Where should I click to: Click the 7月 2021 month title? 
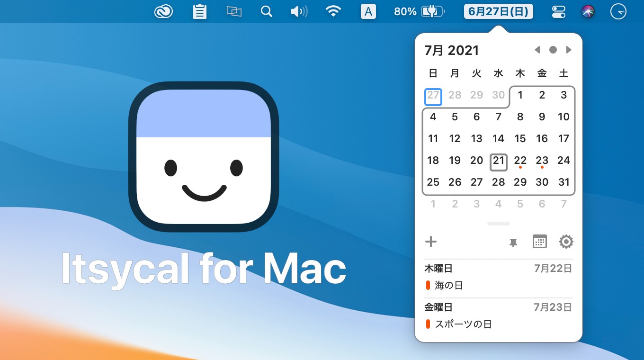coord(452,50)
